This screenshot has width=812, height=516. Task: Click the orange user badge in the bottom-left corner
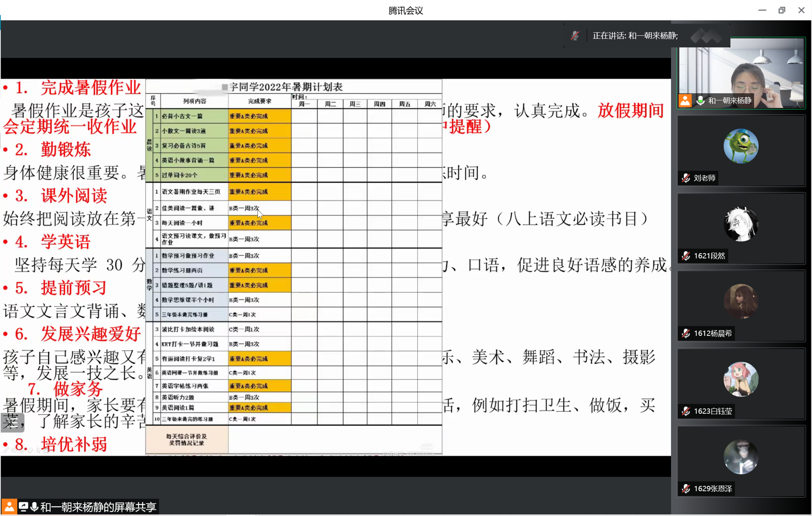pos(9,507)
